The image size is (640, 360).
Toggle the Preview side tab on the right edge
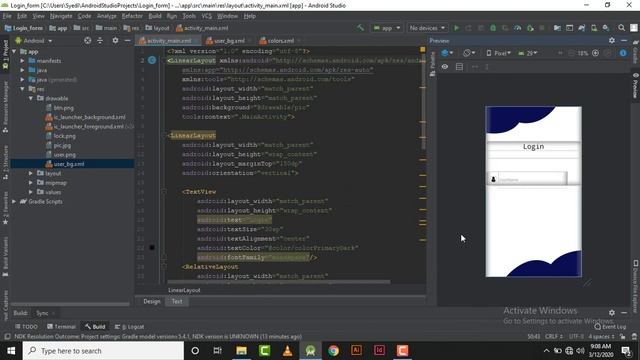pyautogui.click(x=635, y=86)
